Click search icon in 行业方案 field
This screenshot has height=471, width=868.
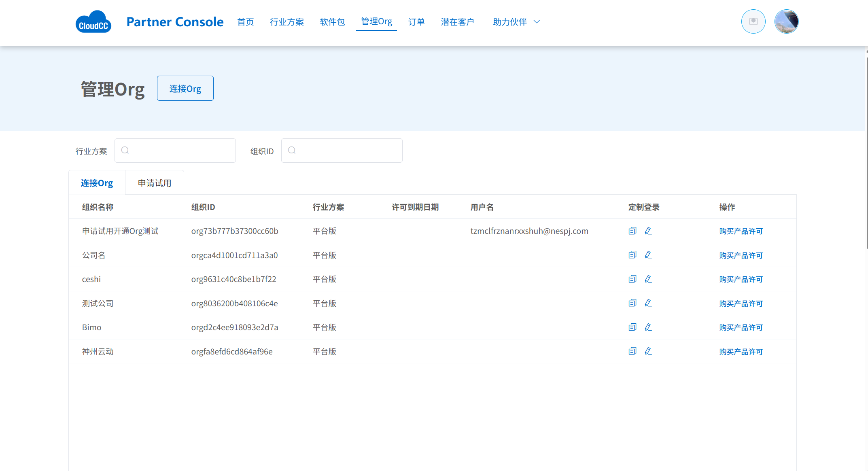pyautogui.click(x=125, y=151)
